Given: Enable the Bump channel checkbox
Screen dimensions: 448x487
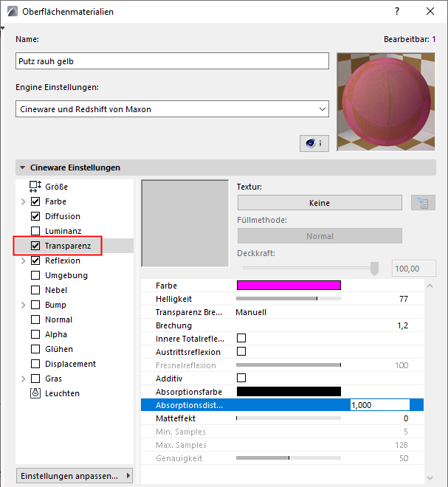Looking at the screenshot, I should point(35,305).
